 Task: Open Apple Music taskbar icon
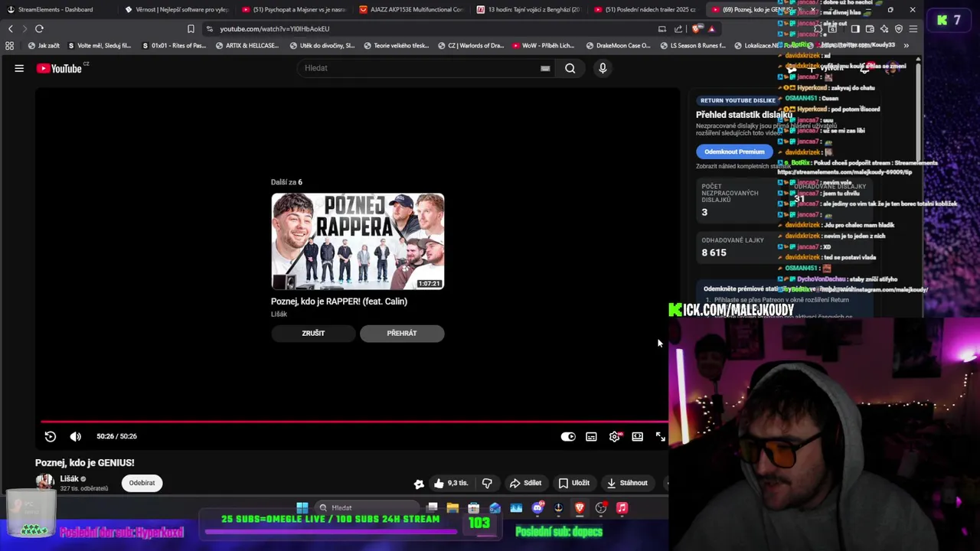(x=622, y=507)
